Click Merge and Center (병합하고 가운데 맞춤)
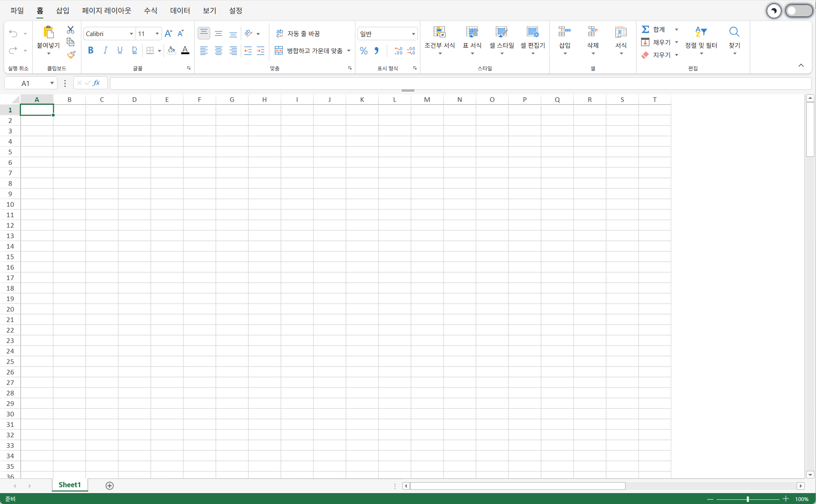The image size is (816, 504). pyautogui.click(x=309, y=51)
